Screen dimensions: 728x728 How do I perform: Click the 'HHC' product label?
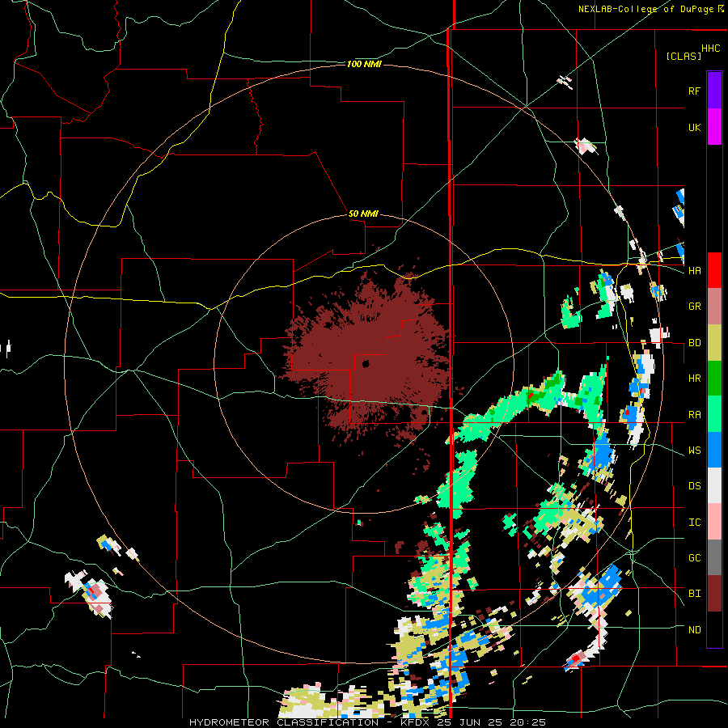tap(710, 49)
